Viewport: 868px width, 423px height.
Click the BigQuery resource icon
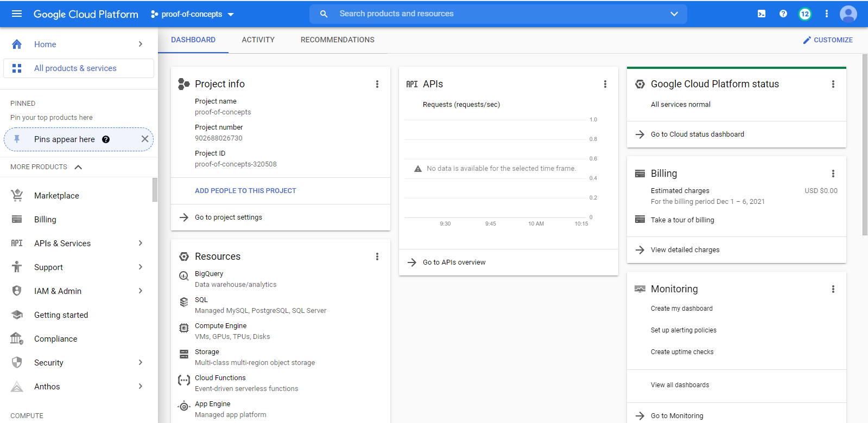tap(184, 275)
